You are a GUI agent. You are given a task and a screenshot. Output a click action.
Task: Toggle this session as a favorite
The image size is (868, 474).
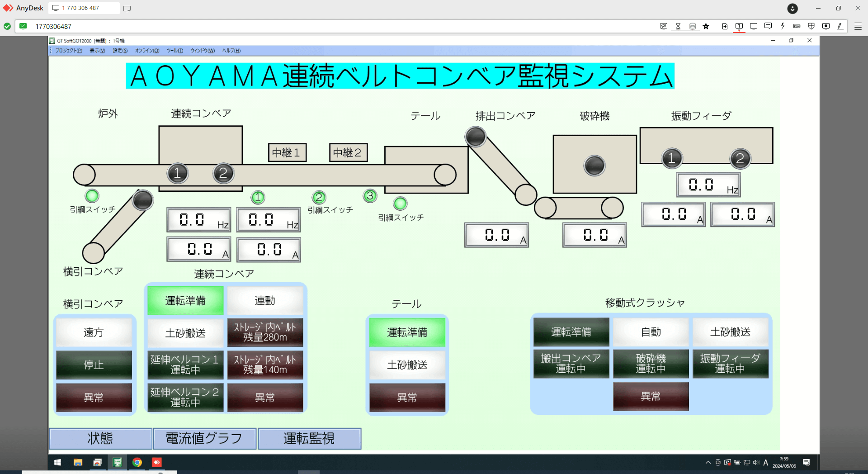(706, 26)
